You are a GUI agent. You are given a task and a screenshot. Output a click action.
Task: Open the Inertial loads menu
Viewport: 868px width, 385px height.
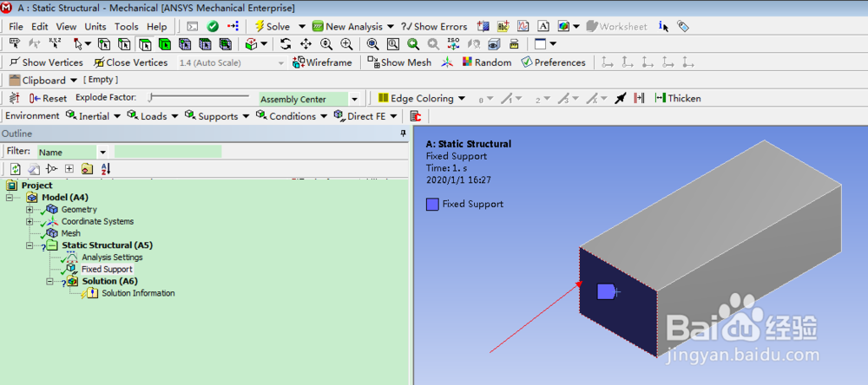click(x=93, y=116)
